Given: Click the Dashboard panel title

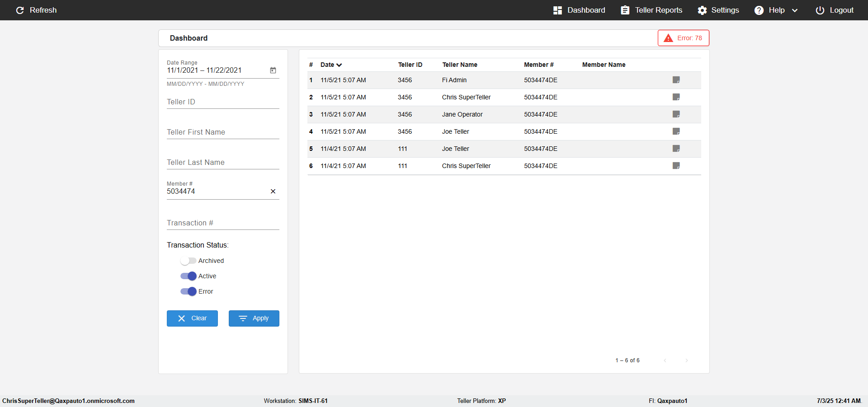Looking at the screenshot, I should (189, 38).
